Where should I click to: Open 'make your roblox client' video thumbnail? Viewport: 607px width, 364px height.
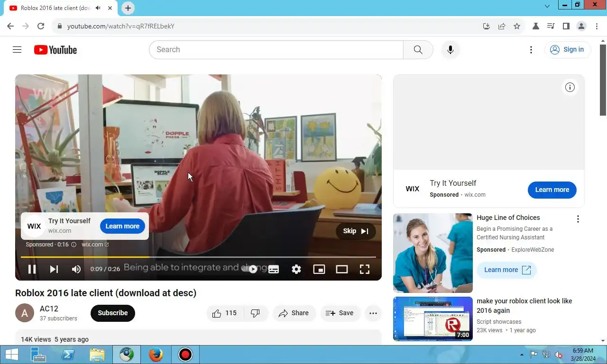[x=433, y=319]
